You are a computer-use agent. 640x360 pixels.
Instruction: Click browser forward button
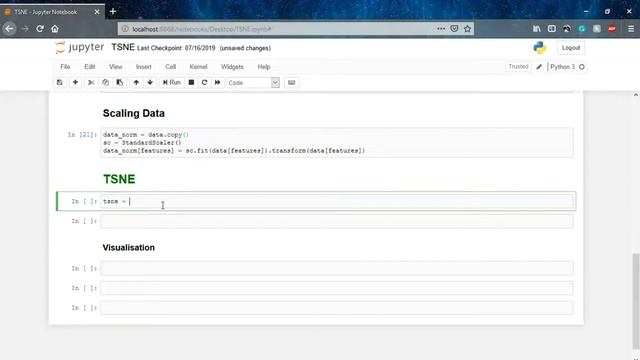25,29
